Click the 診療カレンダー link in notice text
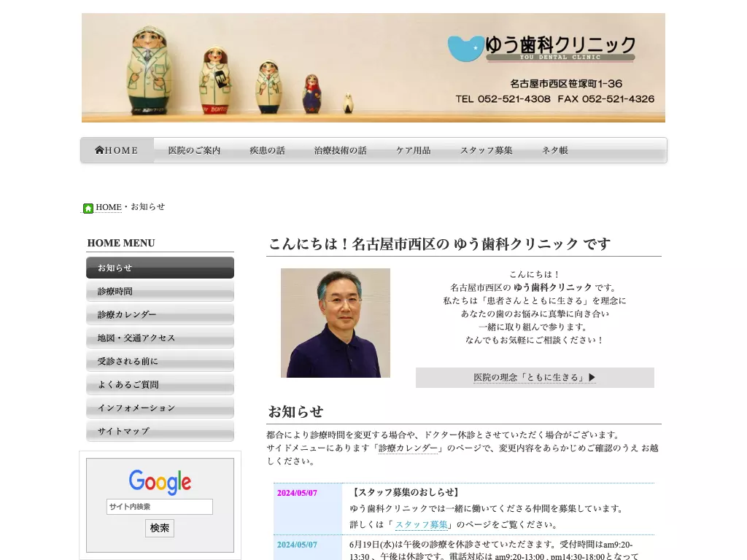The image size is (747, 560). pyautogui.click(x=409, y=448)
